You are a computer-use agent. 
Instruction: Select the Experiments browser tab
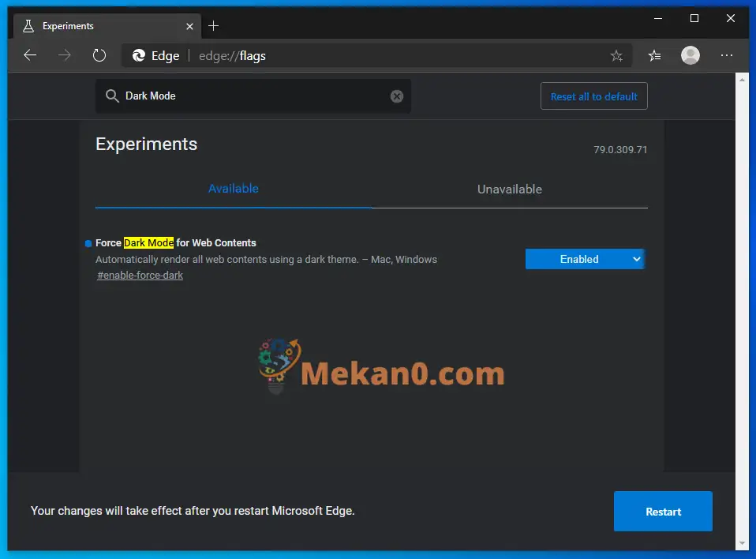[x=107, y=26]
